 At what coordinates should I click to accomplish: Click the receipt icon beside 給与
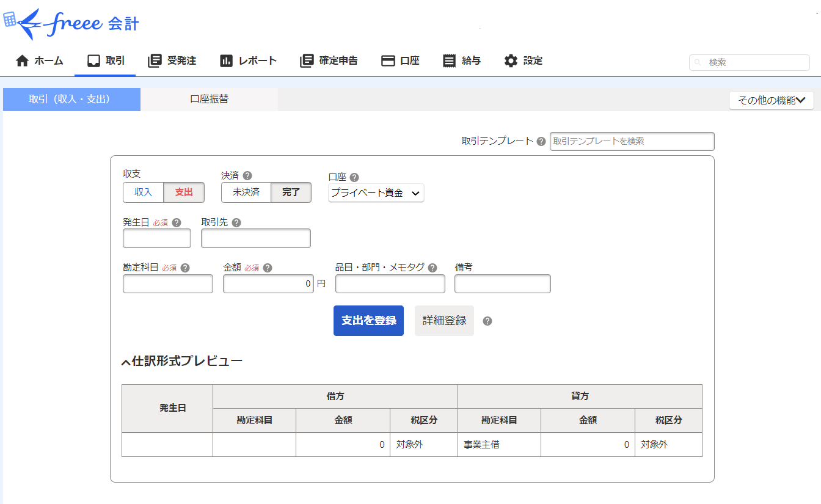pyautogui.click(x=450, y=60)
